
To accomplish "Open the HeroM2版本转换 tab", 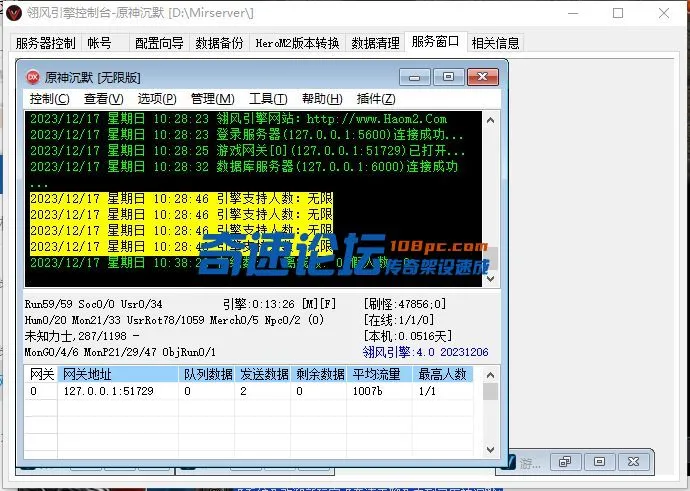I will point(297,43).
